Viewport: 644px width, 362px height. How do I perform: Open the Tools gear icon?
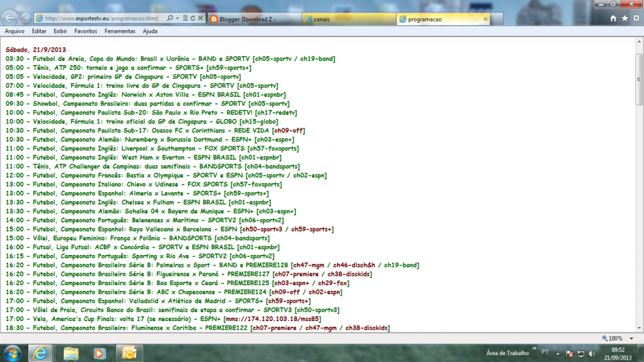point(636,18)
